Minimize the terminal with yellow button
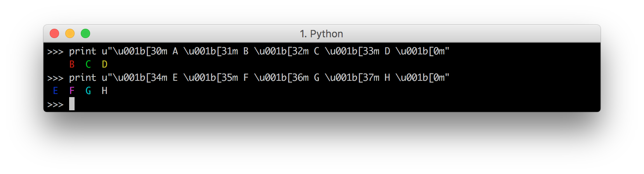Viewport: 644px width, 174px height. [70, 34]
